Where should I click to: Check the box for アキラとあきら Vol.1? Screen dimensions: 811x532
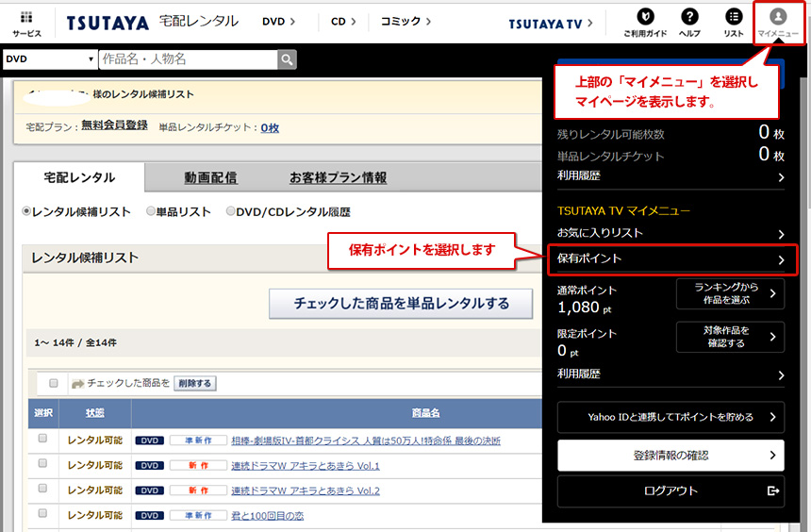[43, 463]
